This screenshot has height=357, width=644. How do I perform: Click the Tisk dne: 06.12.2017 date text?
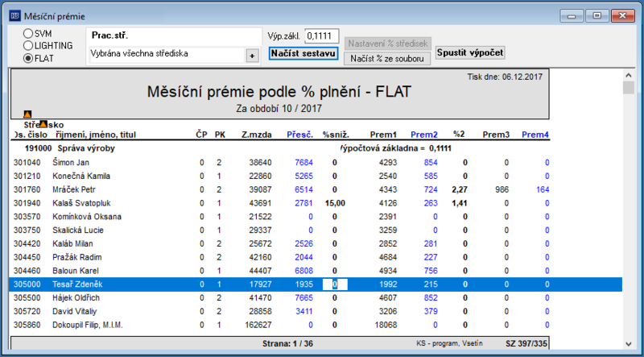tap(505, 77)
